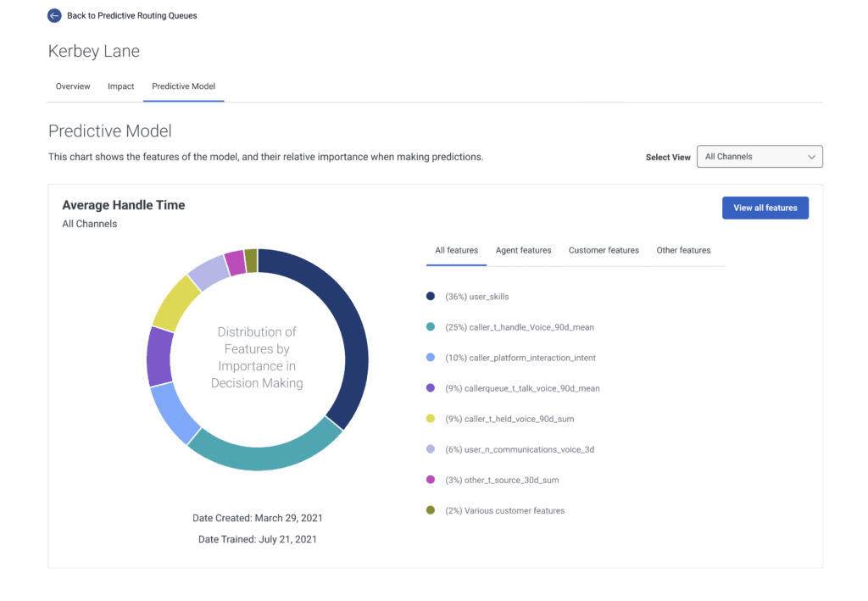
Task: Click the magenta other_t_source_30d_sum legend dot
Action: point(431,480)
